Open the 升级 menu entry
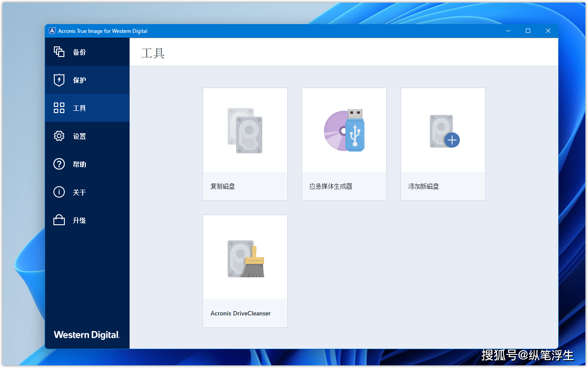 [x=87, y=220]
